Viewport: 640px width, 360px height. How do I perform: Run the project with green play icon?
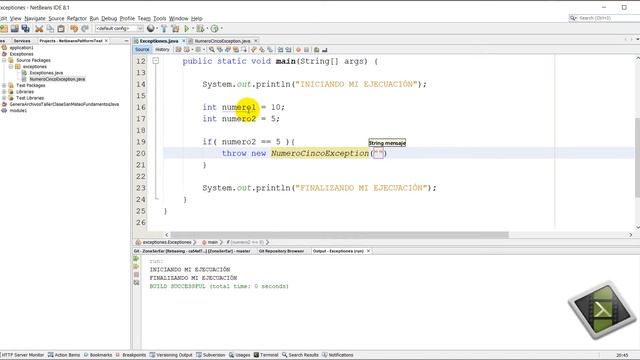click(187, 29)
